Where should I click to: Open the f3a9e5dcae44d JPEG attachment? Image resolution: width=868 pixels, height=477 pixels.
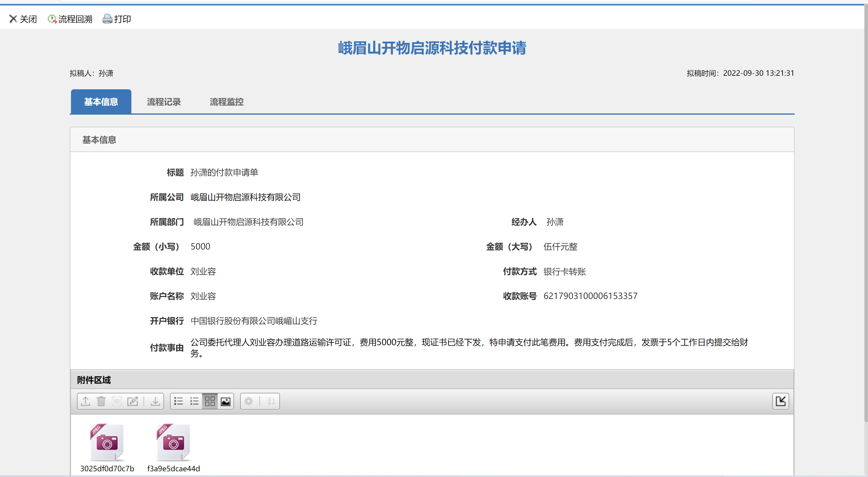[174, 443]
